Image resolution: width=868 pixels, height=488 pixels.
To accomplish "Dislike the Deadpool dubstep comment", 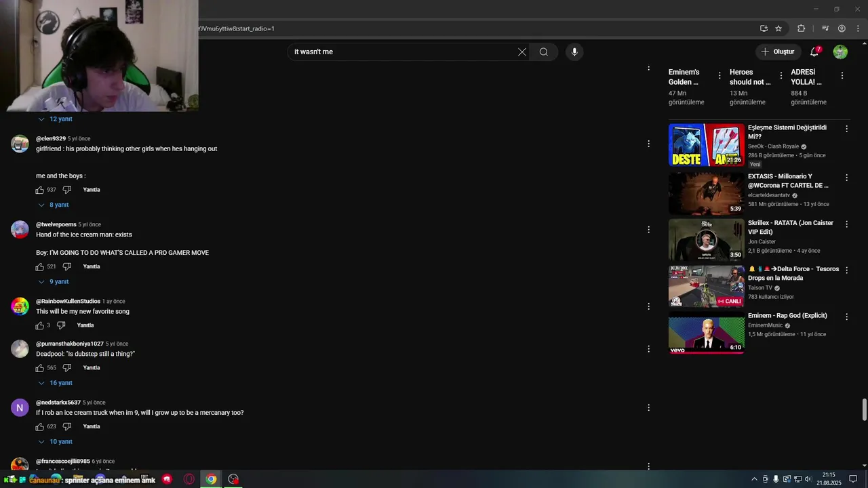I will point(67,368).
